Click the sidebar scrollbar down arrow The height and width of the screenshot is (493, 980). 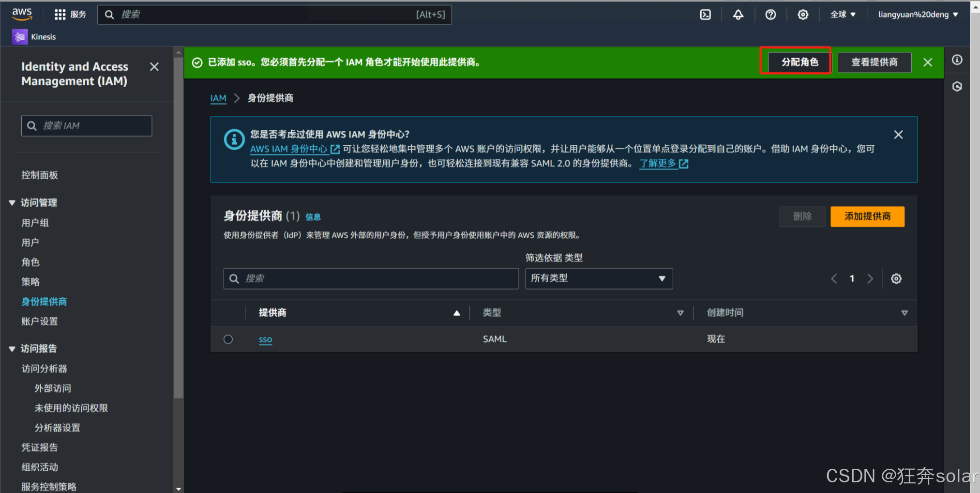tap(179, 489)
